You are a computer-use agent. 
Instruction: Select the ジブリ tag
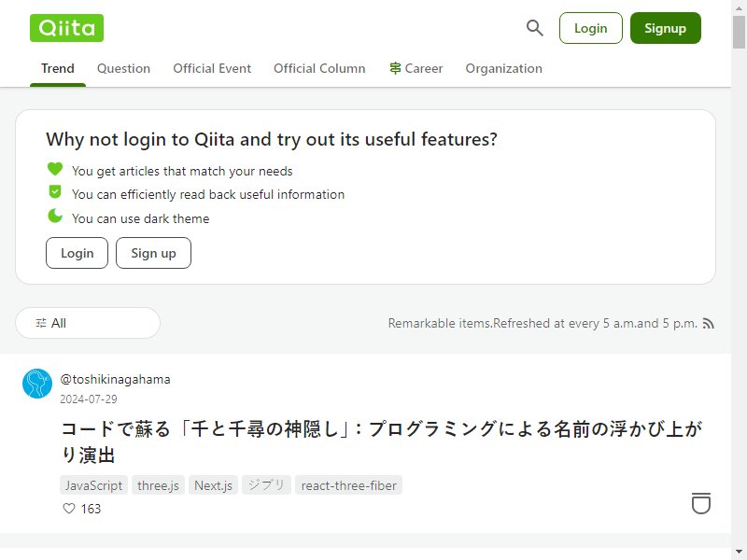coord(266,485)
